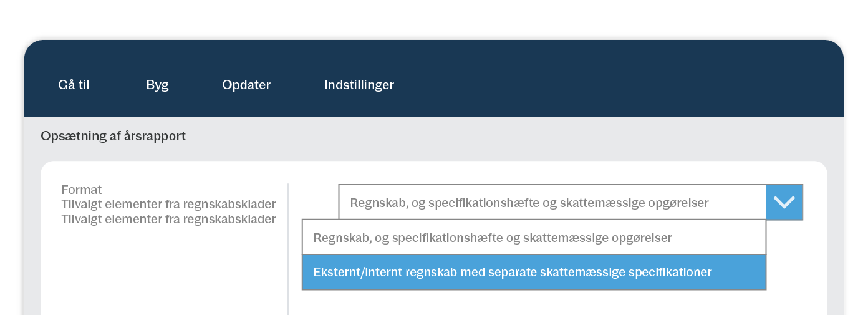Click white panel space right of the blue chevron
868x315 pixels.
click(815, 202)
